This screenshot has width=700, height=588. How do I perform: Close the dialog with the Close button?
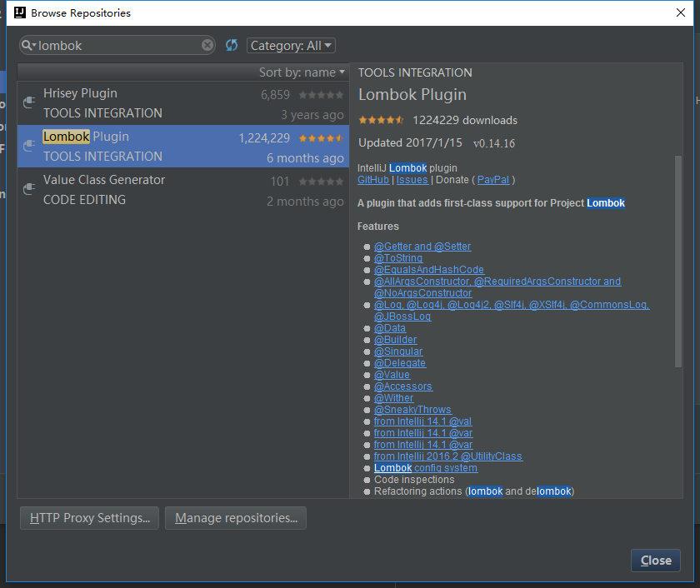pos(655,560)
